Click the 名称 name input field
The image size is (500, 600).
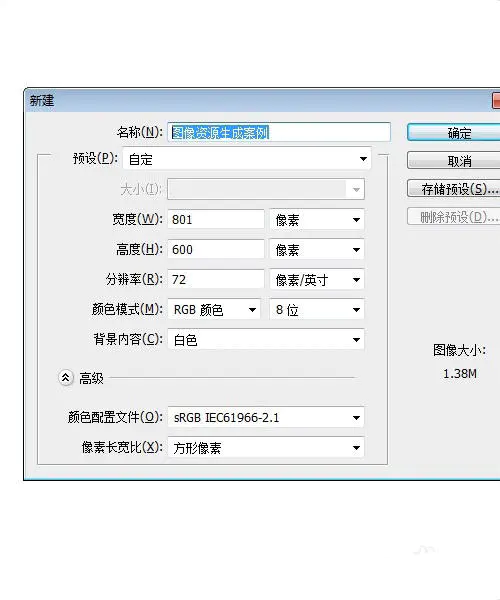(x=279, y=132)
